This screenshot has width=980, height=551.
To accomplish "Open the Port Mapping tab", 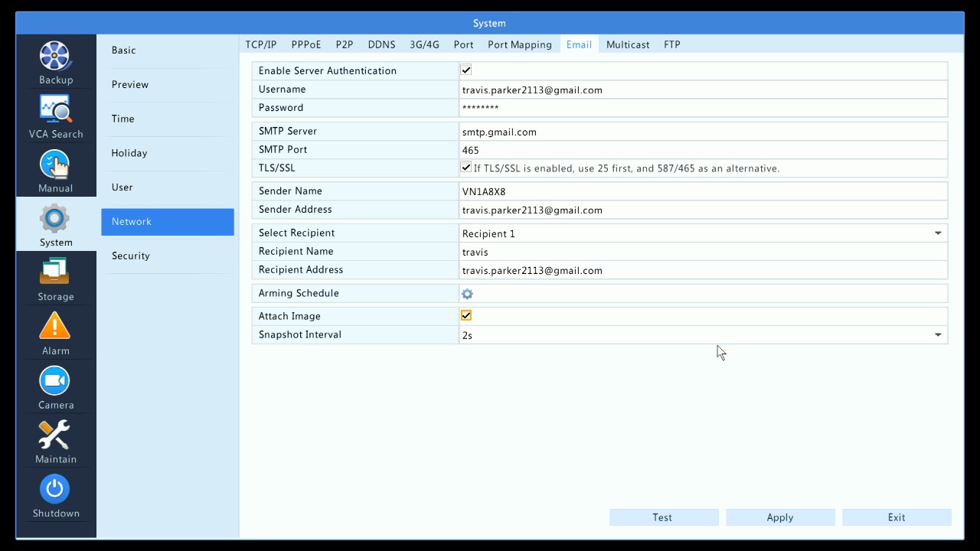I will [x=519, y=44].
